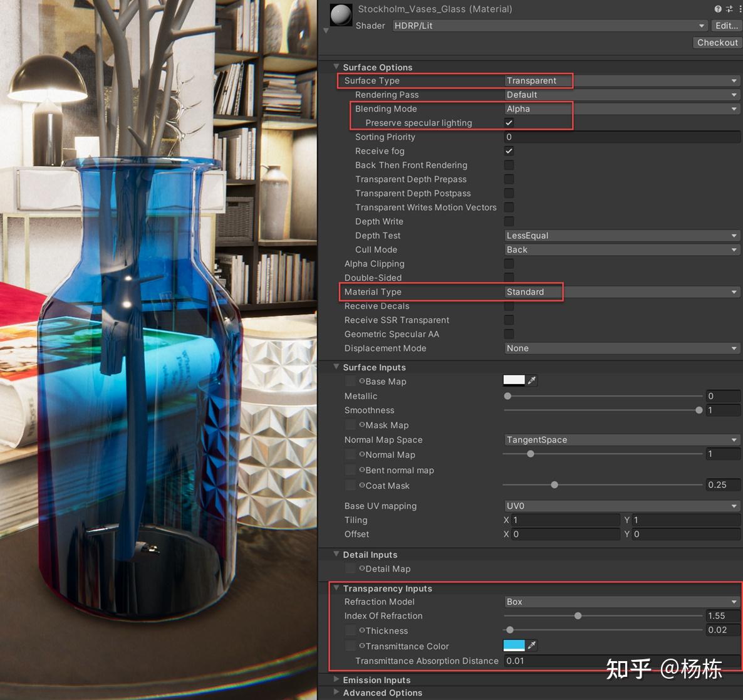This screenshot has height=700, width=743.
Task: Pick a color with the Base Map eyedropper
Action: (x=533, y=380)
